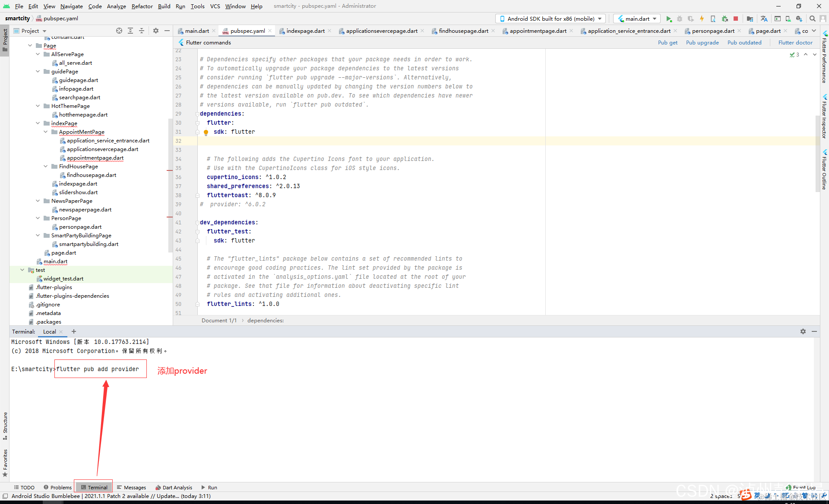
Task: Open Search Everywhere magnifier icon
Action: point(812,19)
